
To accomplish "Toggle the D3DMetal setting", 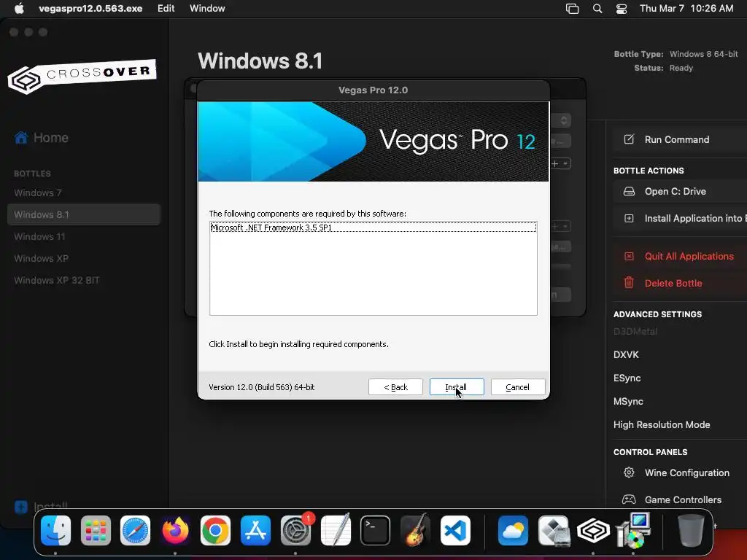I will point(635,332).
